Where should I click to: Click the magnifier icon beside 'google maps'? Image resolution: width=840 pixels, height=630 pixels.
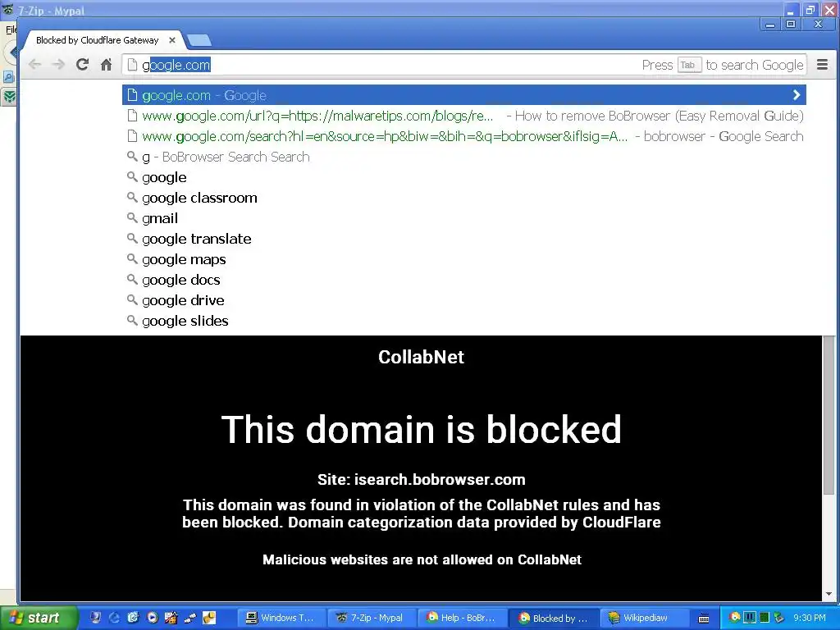[132, 258]
